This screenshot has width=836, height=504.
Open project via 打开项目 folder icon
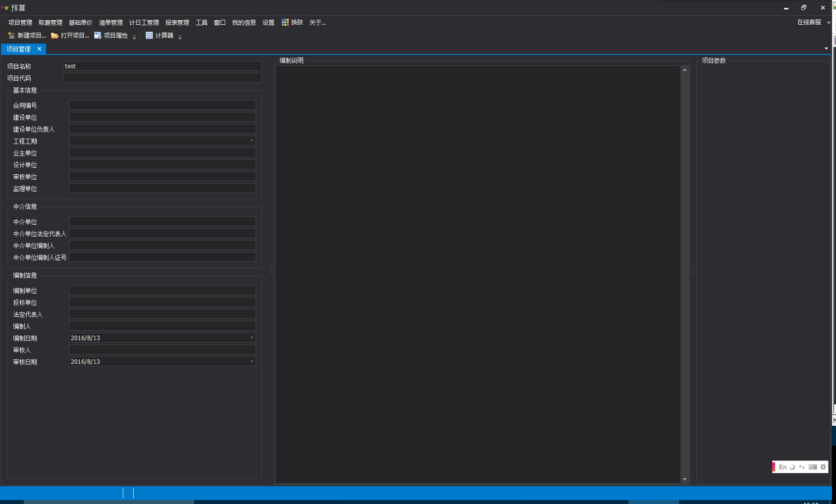[x=55, y=36]
